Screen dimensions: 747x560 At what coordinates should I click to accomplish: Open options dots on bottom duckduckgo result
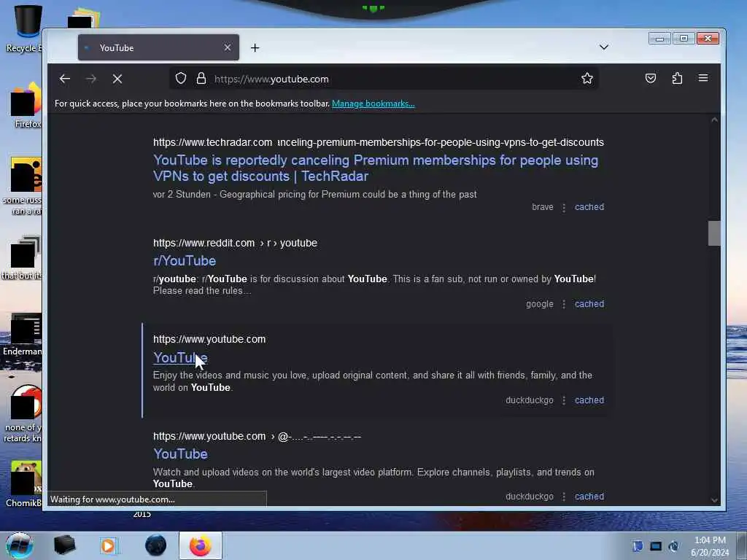(564, 497)
